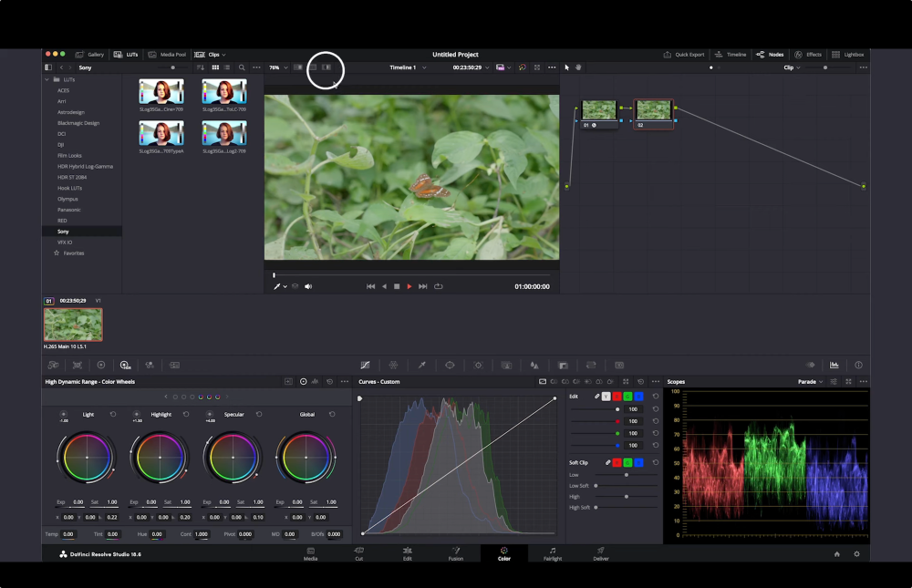Show the Timeline panel button
912x588 pixels.
pos(731,55)
